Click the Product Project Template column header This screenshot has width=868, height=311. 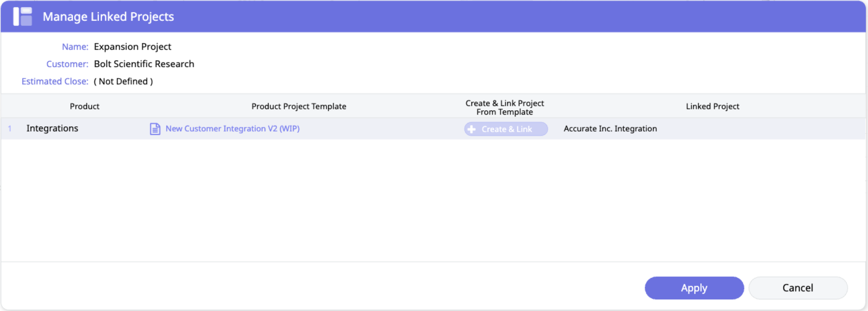pos(298,106)
